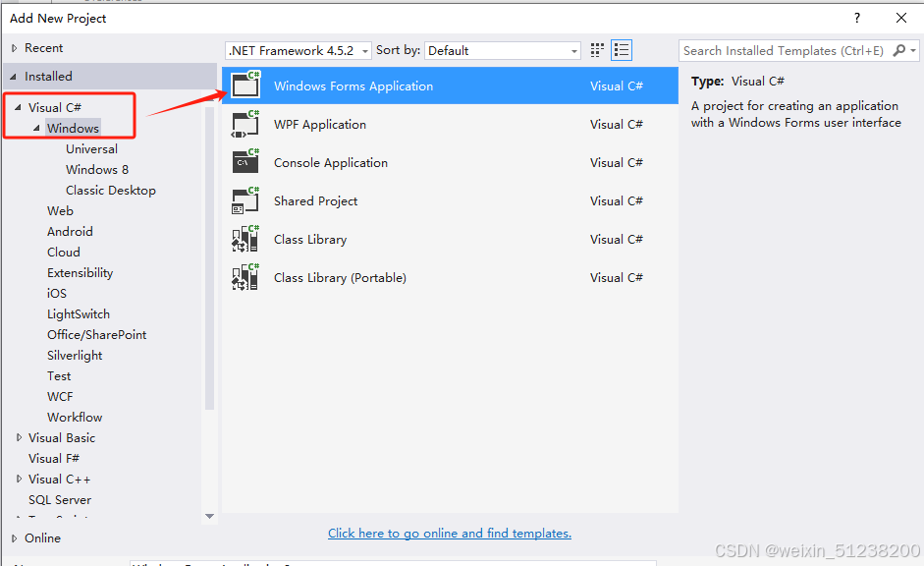The image size is (924, 566).
Task: Click the tree scrollbar down arrow
Action: [x=209, y=516]
